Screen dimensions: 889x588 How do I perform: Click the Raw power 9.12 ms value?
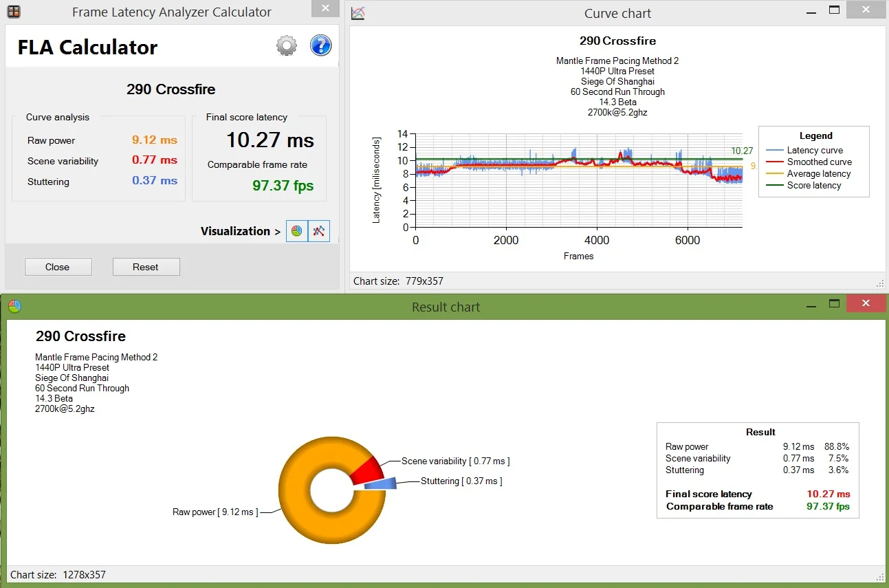155,140
